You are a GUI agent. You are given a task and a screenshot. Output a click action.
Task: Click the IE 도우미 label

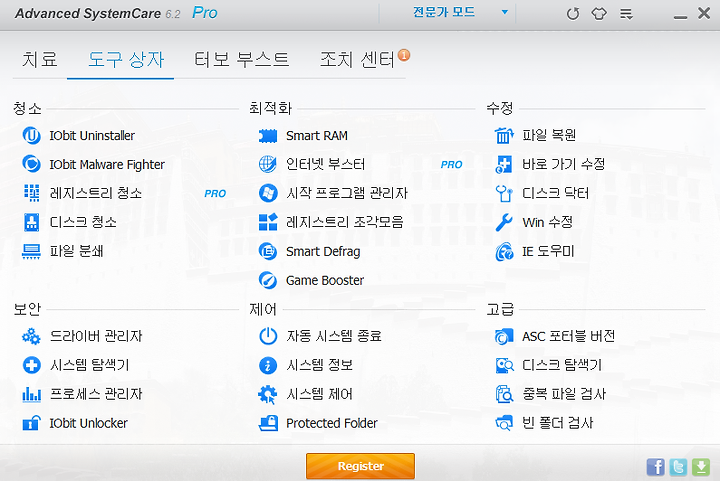point(548,252)
